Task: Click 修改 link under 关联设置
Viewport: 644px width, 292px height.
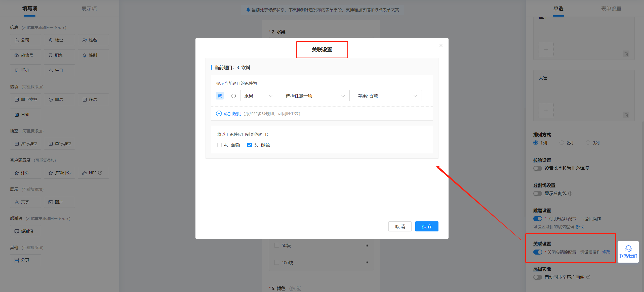Action: pyautogui.click(x=606, y=252)
